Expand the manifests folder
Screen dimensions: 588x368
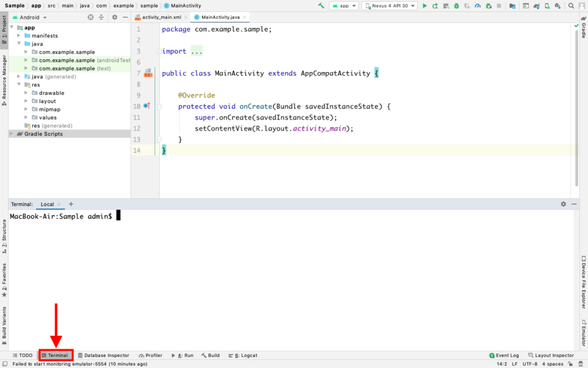pyautogui.click(x=18, y=35)
